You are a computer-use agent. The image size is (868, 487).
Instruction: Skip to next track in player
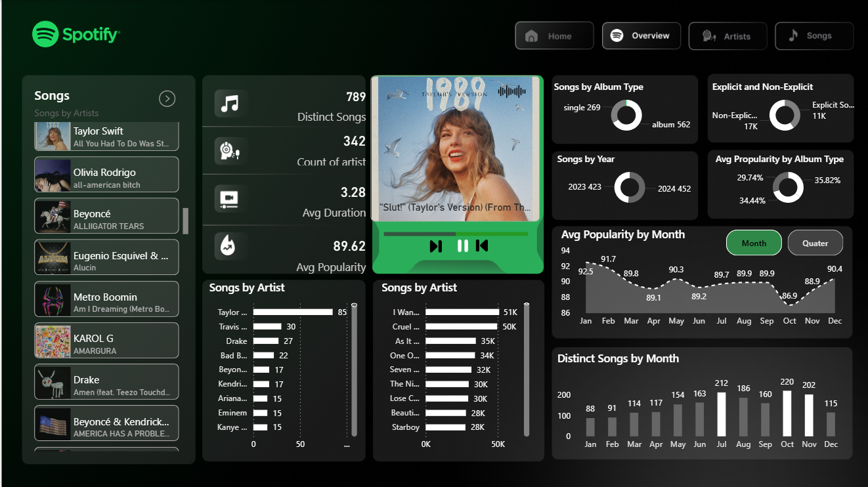click(435, 246)
